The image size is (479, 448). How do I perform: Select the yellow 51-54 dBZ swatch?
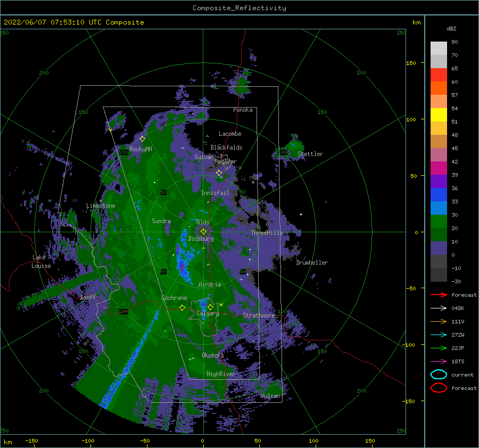click(439, 115)
